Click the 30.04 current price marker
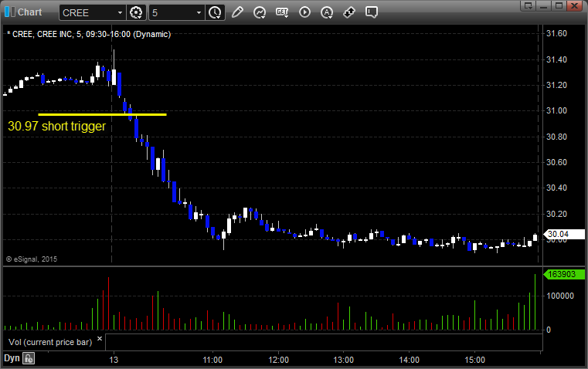 (x=557, y=234)
